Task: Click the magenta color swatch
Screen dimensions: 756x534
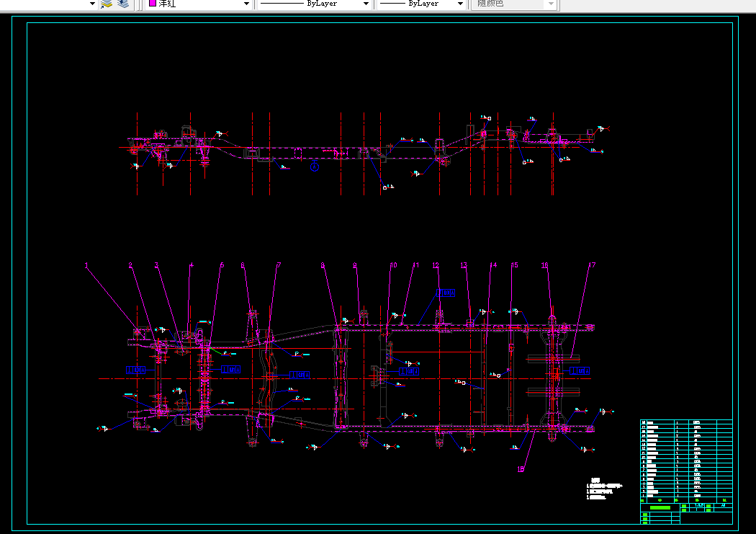Action: click(153, 3)
